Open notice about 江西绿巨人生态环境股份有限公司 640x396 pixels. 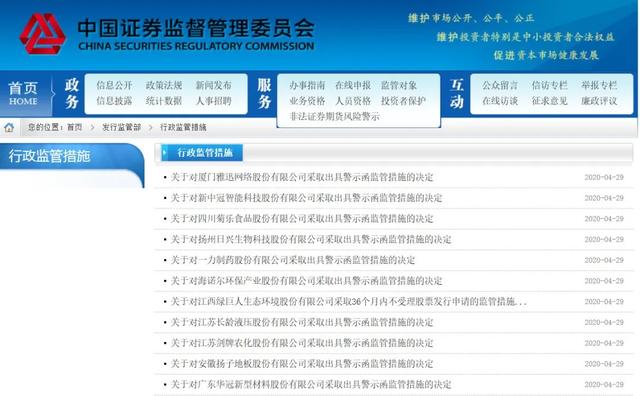click(349, 302)
